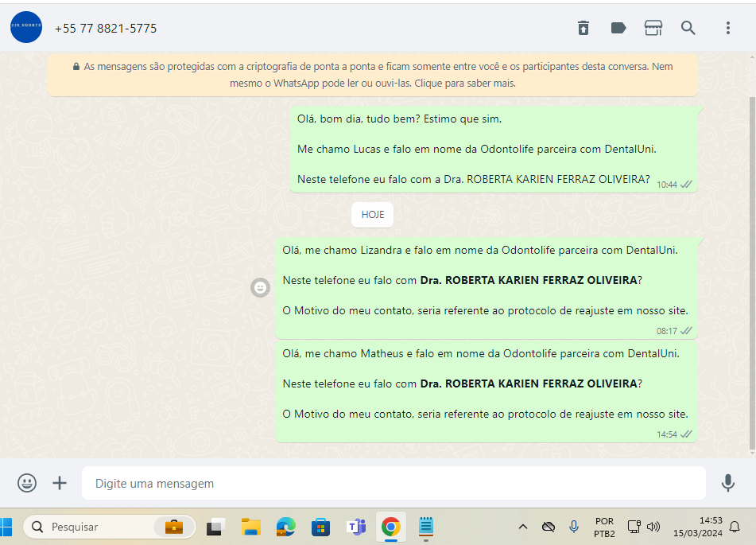Open contact info for +55 77 8821-5775
This screenshot has height=545, width=756.
click(106, 29)
